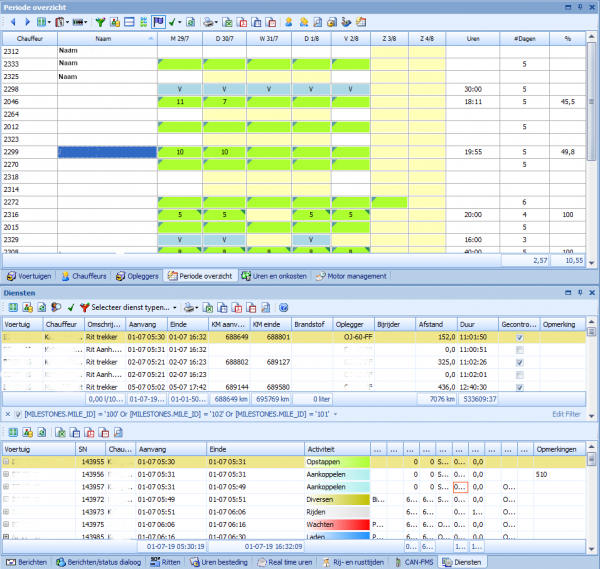Click the Periode overzicht vertical scrollbar thumb
Screen dimensions: 600x569
pos(591,101)
